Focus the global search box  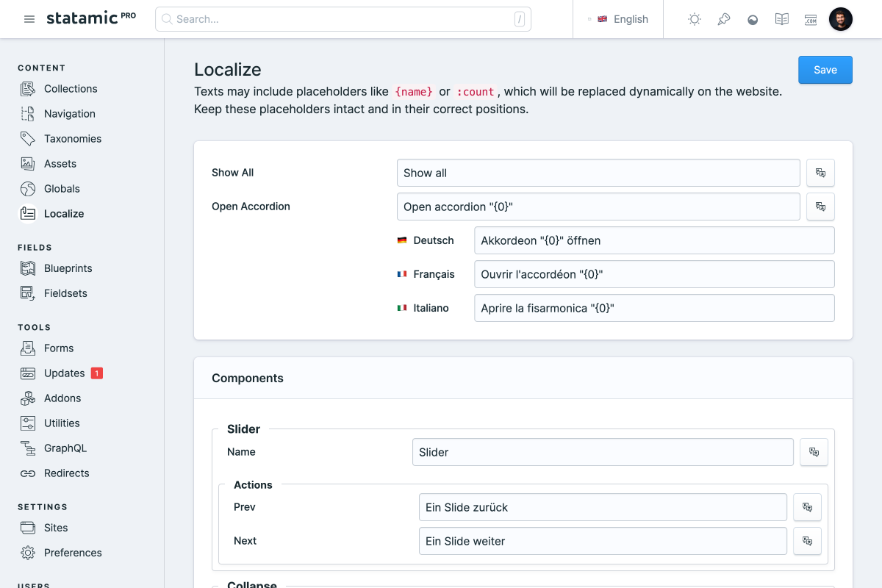coord(343,19)
